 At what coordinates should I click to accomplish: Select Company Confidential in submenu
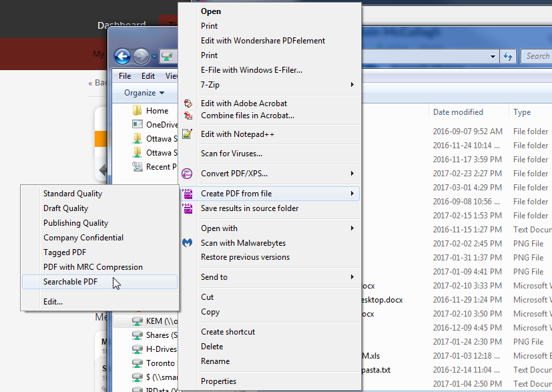click(x=83, y=238)
